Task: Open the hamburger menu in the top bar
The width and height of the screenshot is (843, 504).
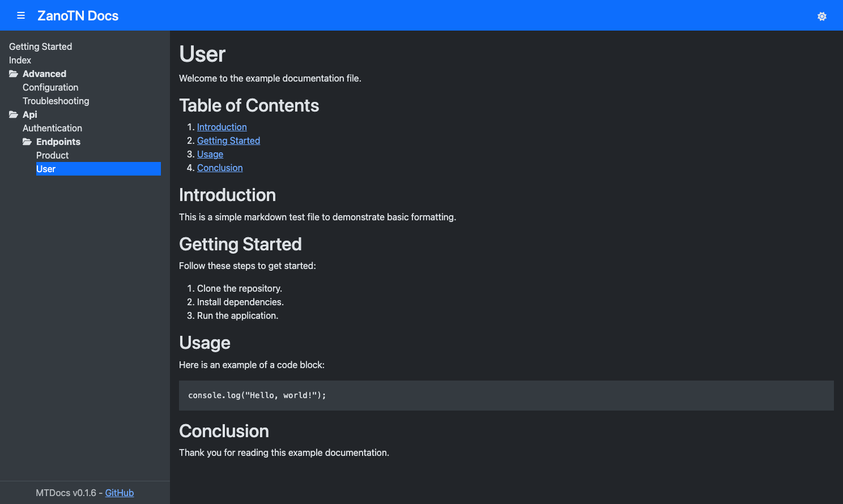Action: click(x=21, y=15)
